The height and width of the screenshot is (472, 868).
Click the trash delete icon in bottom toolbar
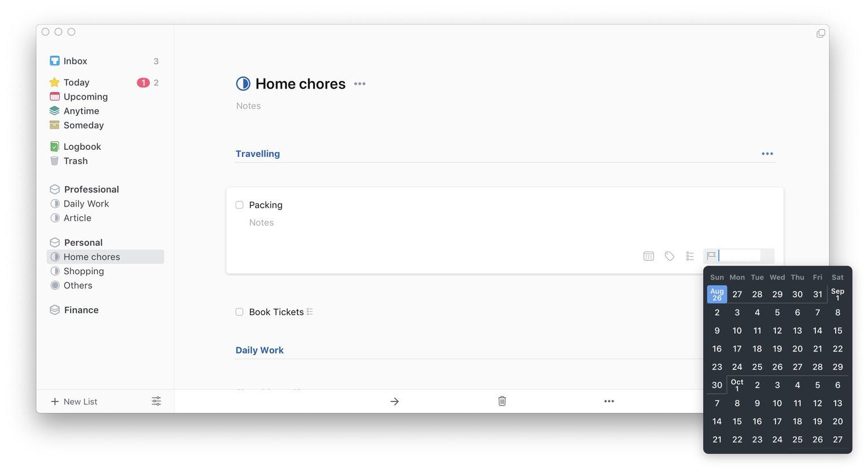(502, 401)
